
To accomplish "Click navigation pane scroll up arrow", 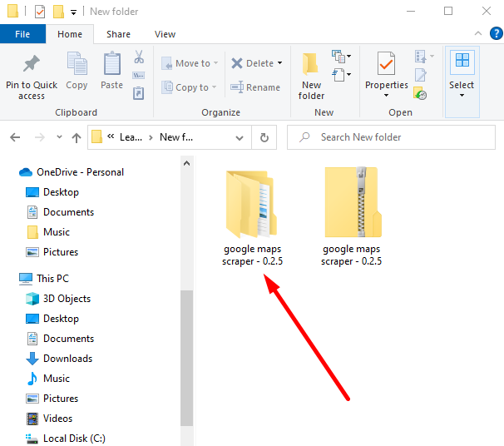I will pos(187,163).
